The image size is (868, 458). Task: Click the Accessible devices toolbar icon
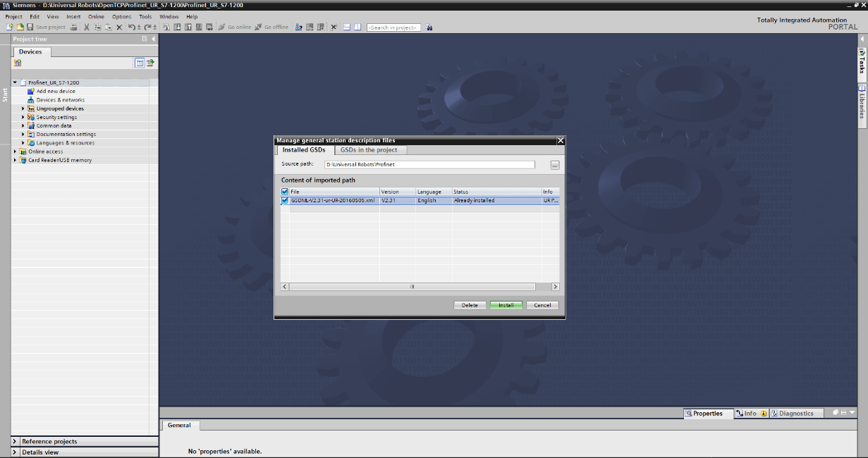click(298, 27)
